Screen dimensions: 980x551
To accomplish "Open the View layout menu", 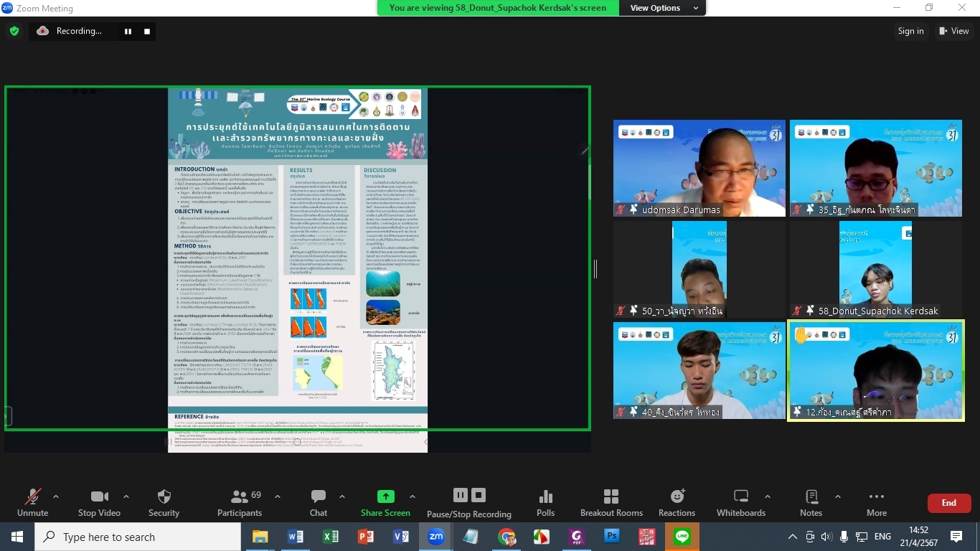I will point(953,31).
